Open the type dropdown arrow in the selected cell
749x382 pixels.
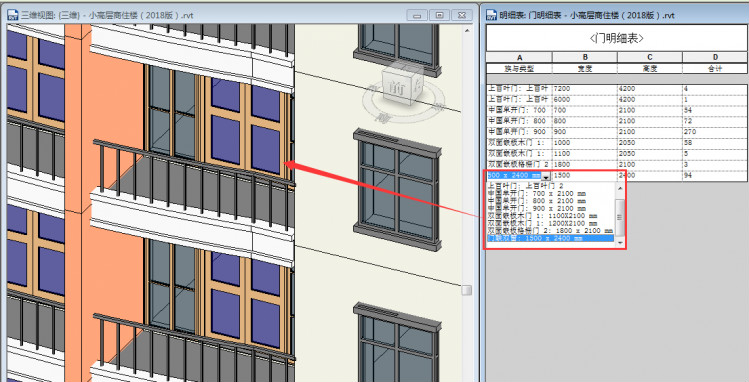[546, 176]
